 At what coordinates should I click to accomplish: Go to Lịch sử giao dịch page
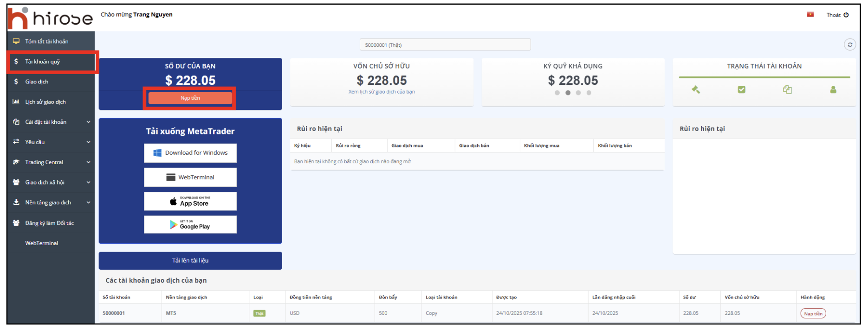click(45, 102)
